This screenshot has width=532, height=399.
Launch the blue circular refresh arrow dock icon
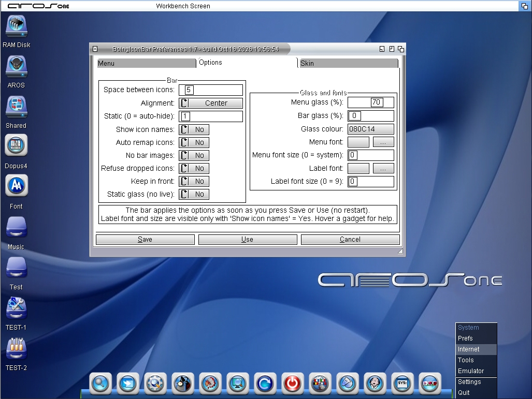[x=265, y=383]
